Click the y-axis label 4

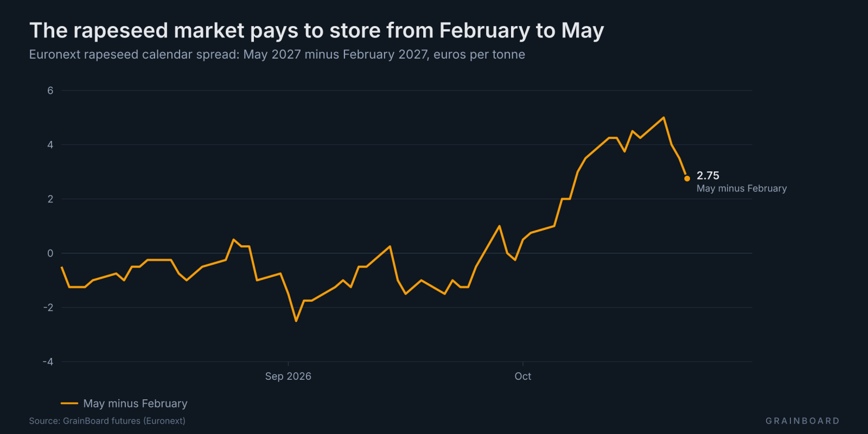[50, 145]
